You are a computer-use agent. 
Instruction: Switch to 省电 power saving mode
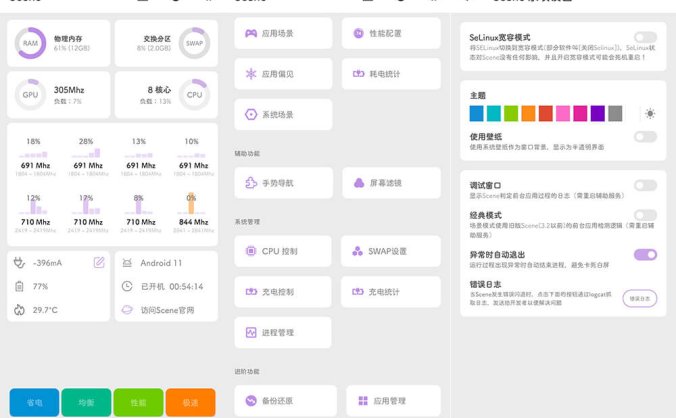(x=34, y=402)
